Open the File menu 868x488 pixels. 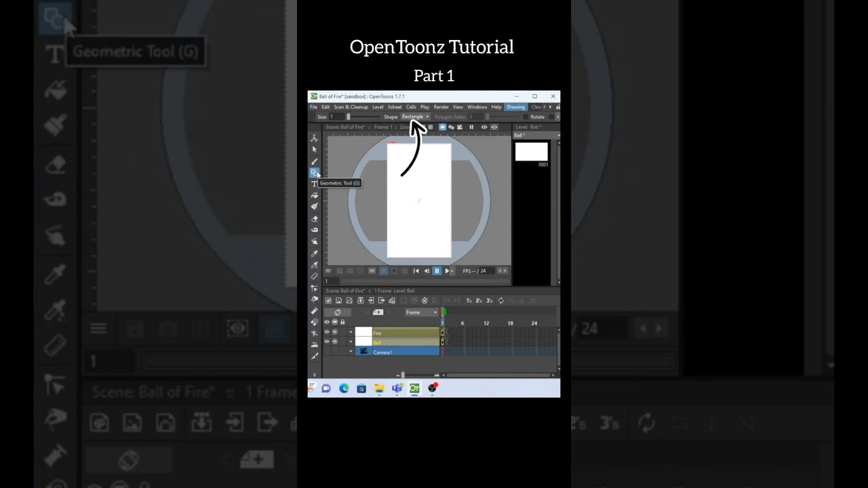click(x=313, y=107)
